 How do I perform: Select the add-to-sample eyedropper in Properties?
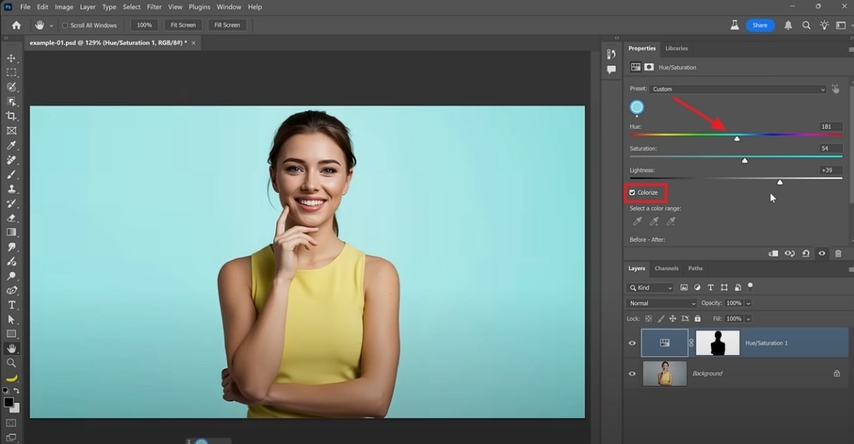654,221
